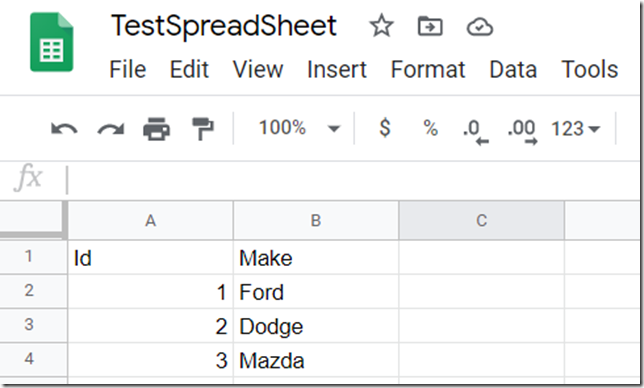644x388 pixels.
Task: Star the TestSpreadSheet document
Action: (x=381, y=26)
